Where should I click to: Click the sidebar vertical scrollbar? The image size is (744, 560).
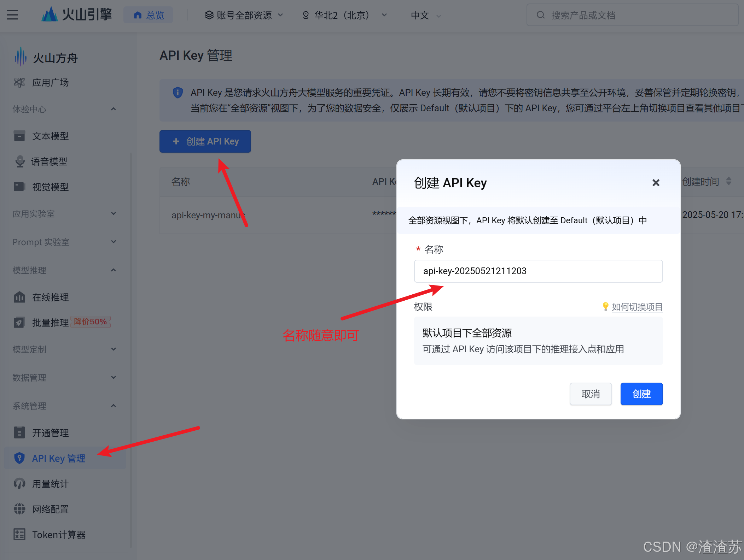(x=131, y=350)
